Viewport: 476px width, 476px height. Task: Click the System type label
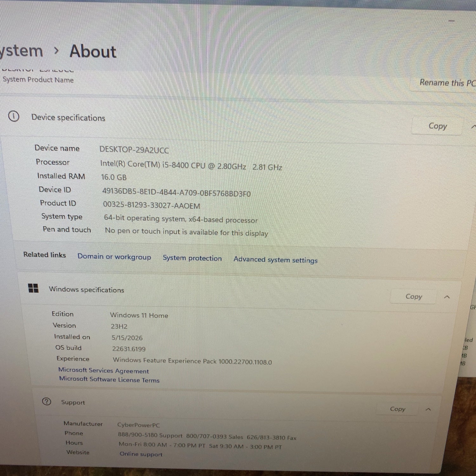(x=62, y=216)
